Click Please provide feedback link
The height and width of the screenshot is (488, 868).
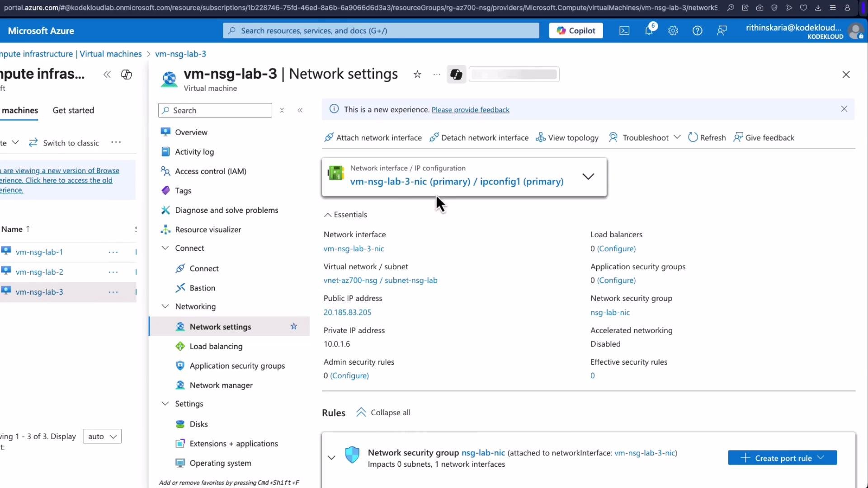coord(470,110)
